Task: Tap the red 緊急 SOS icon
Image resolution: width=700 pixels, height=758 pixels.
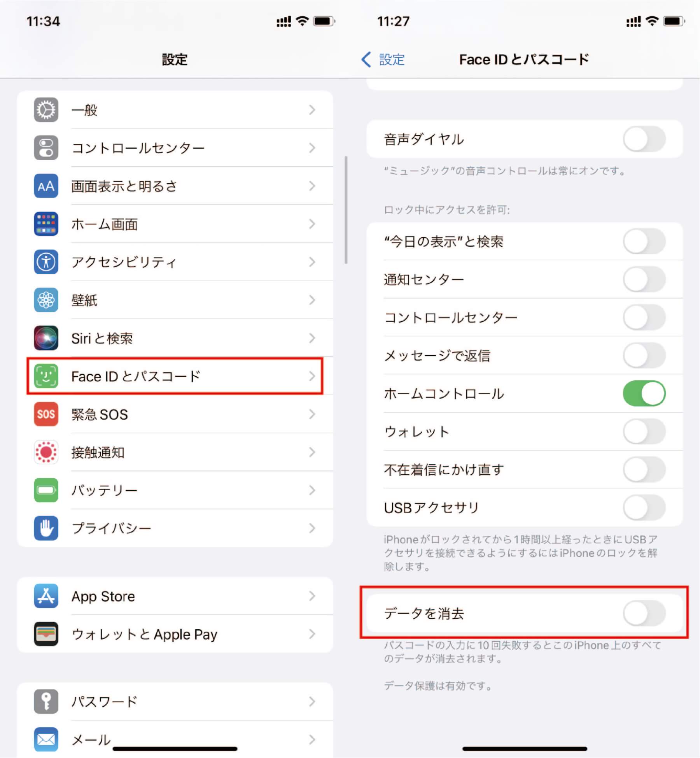Action: [46, 414]
